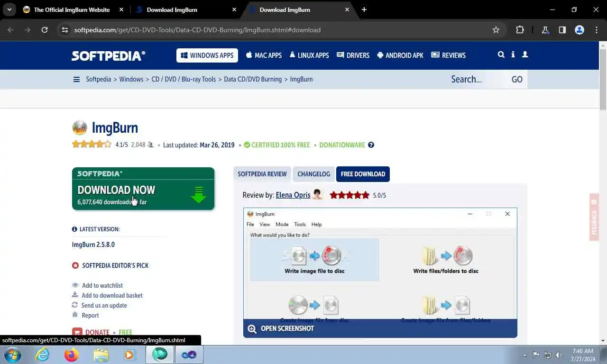Select the Android APK category
This screenshot has width=607, height=364.
coord(400,55)
